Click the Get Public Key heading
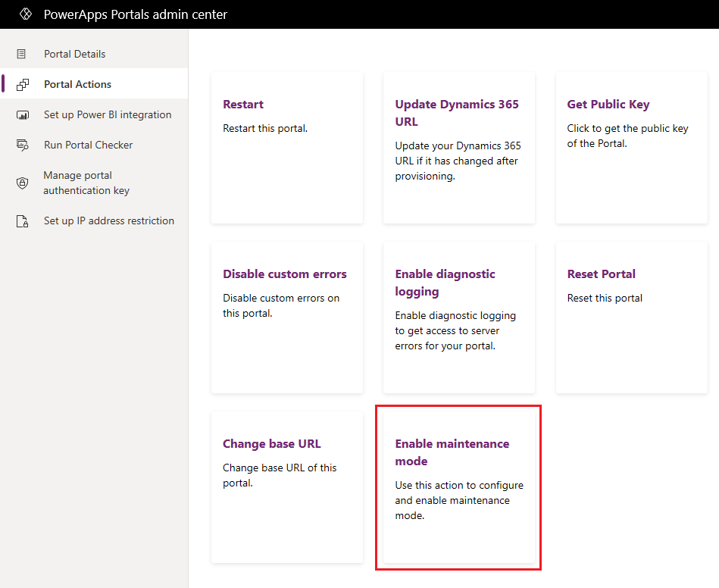The height and width of the screenshot is (588, 719). click(x=608, y=105)
